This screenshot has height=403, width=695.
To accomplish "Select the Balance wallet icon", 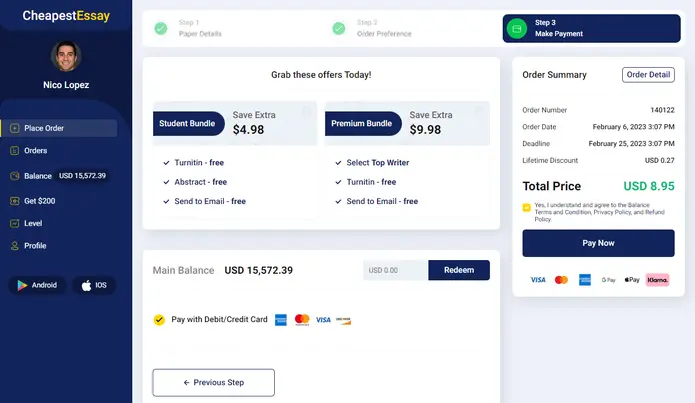I will pos(15,176).
